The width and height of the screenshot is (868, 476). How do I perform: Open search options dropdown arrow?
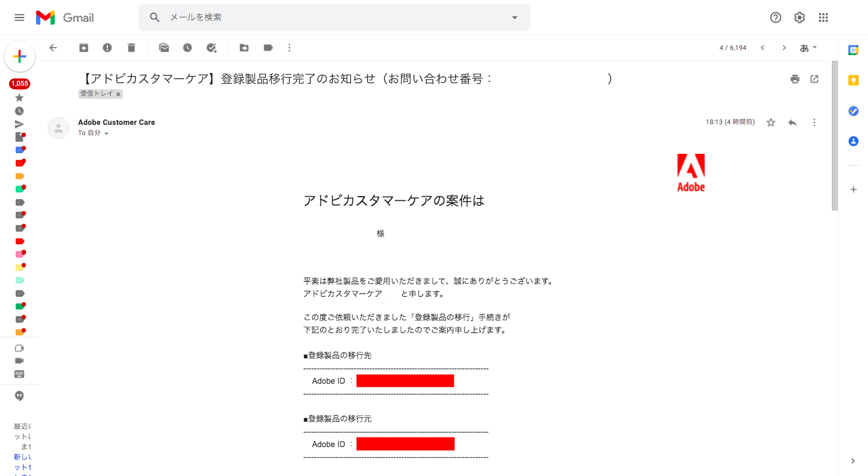515,17
